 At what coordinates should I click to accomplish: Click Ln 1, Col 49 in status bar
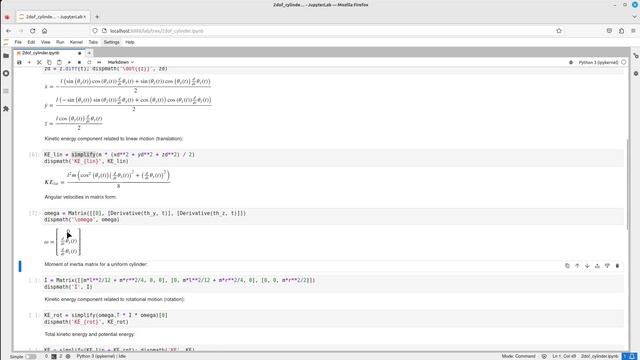(564, 356)
